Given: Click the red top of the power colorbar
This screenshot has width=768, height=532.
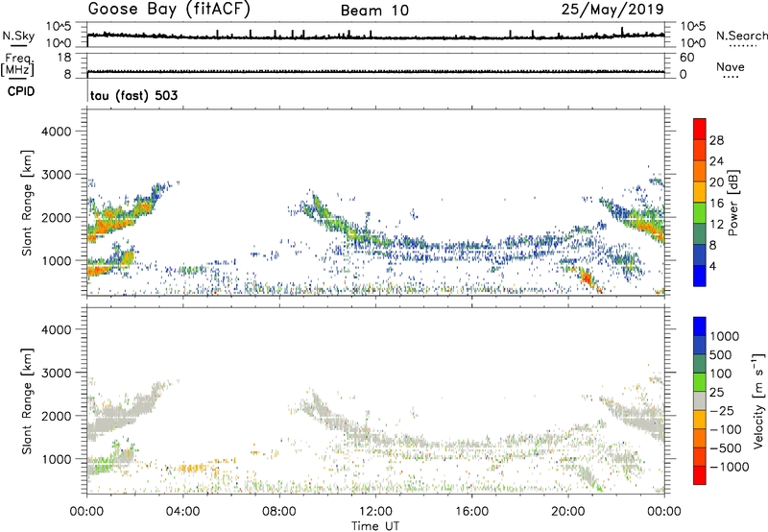Looking at the screenshot, I should [700, 129].
